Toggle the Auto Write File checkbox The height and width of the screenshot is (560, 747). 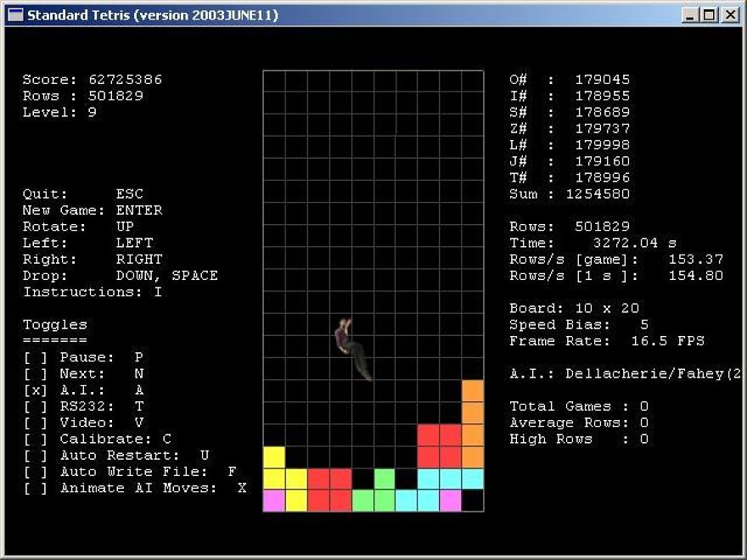(36, 472)
